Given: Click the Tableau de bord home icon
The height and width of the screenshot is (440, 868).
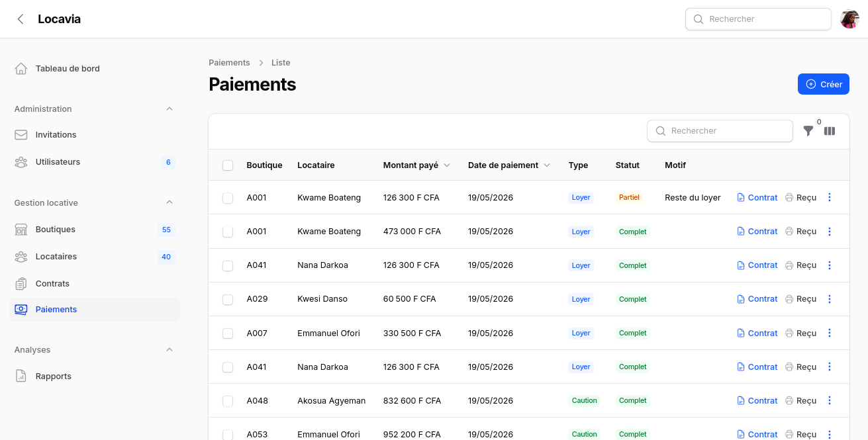Looking at the screenshot, I should [21, 69].
